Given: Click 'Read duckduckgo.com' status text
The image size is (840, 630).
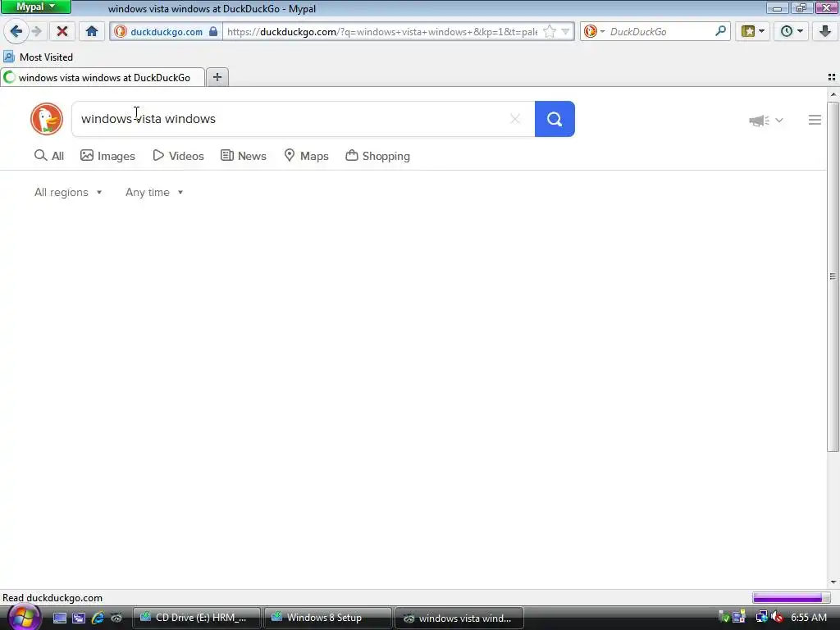Looking at the screenshot, I should [x=52, y=598].
